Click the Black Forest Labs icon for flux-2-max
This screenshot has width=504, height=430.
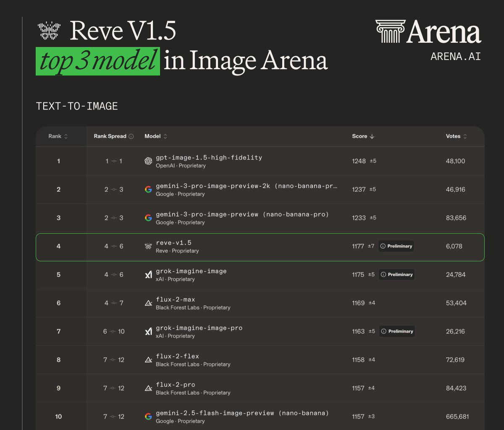click(x=148, y=303)
